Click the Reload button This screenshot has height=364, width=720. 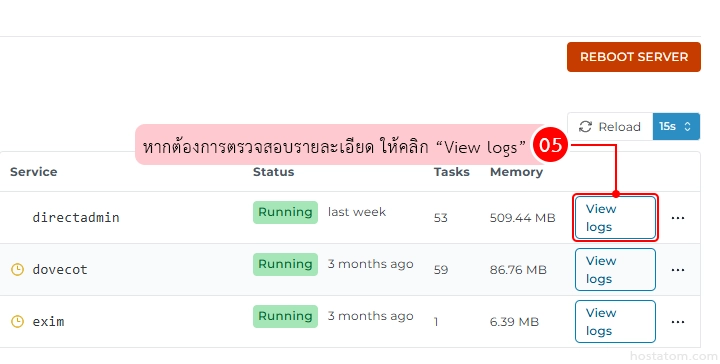610,127
